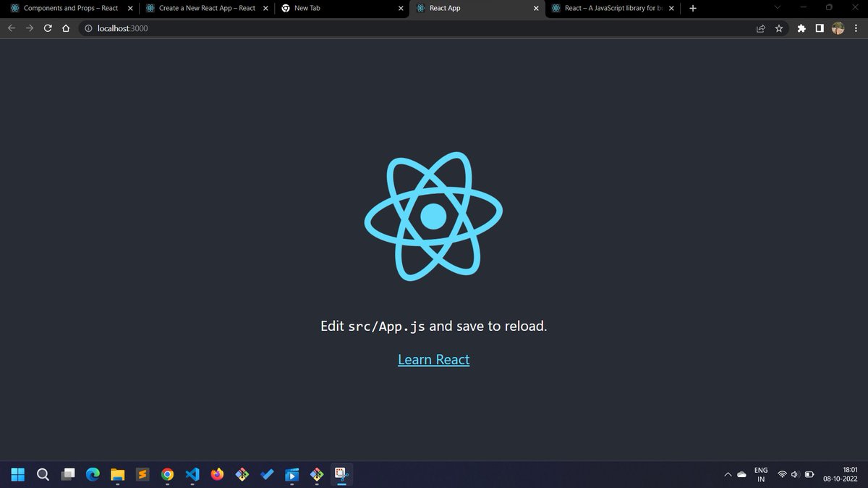Go back to the previous page

point(11,28)
